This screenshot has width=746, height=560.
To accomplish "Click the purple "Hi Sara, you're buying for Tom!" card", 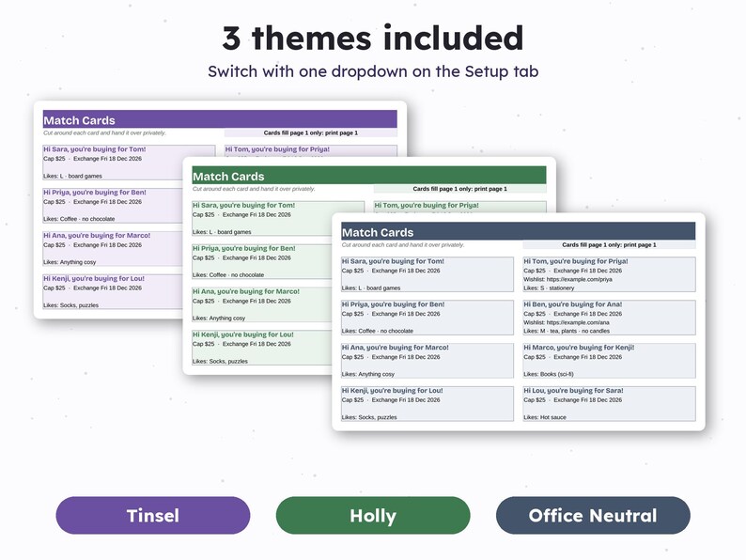I will [129, 163].
